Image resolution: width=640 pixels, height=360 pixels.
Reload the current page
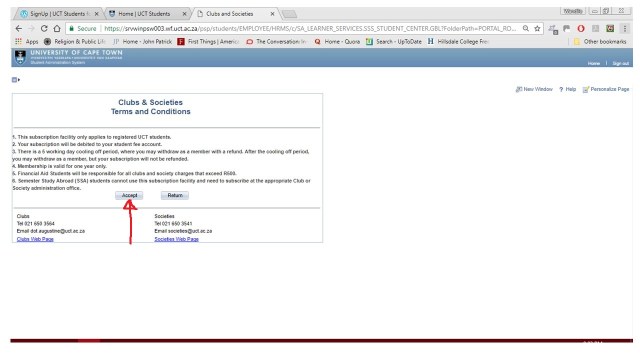44,29
